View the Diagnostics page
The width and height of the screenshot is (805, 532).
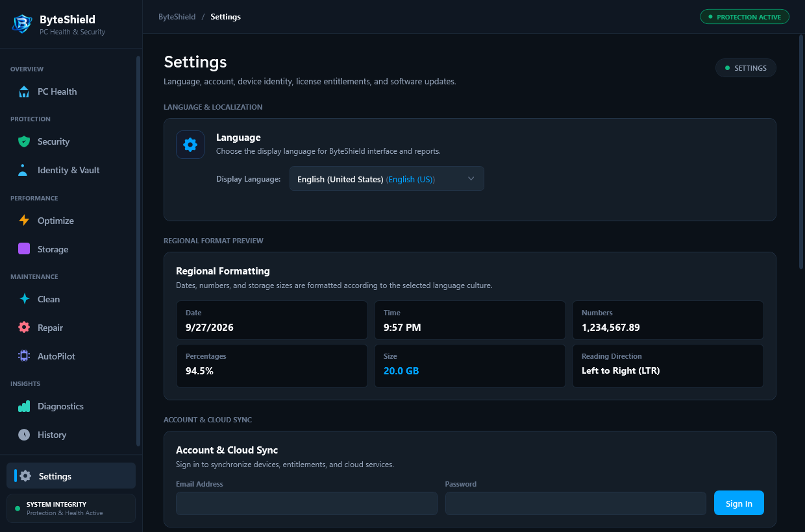[x=71, y=406]
